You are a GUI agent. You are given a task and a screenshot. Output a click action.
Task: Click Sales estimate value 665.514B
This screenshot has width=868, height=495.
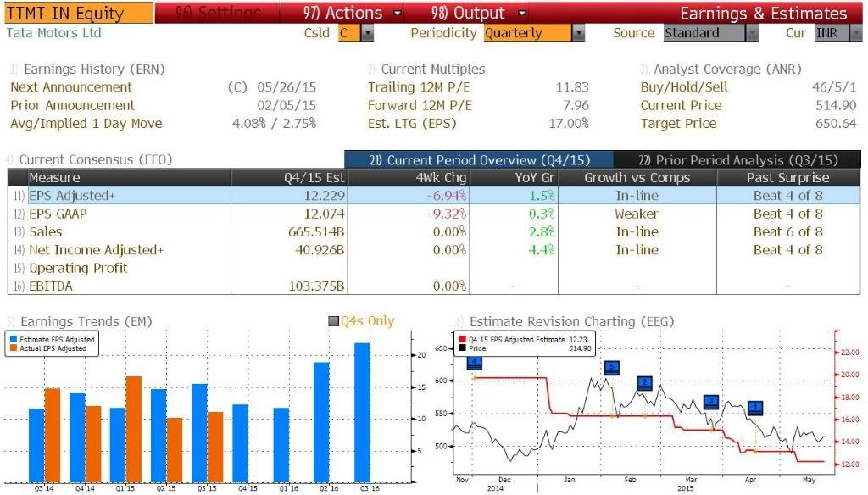[316, 232]
